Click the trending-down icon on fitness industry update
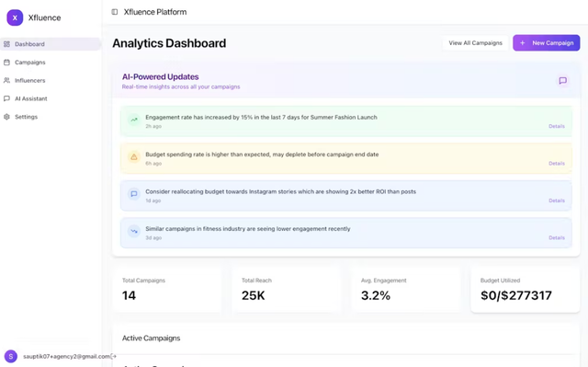The image size is (588, 367). coord(134,231)
